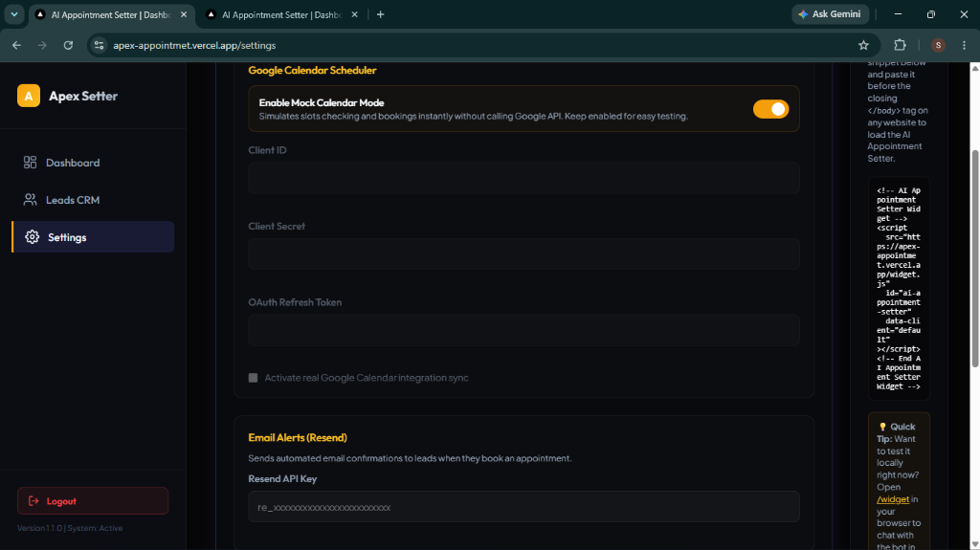Screen dimensions: 980x550
Task: Open the profile avatar S
Action: pyautogui.click(x=938, y=45)
